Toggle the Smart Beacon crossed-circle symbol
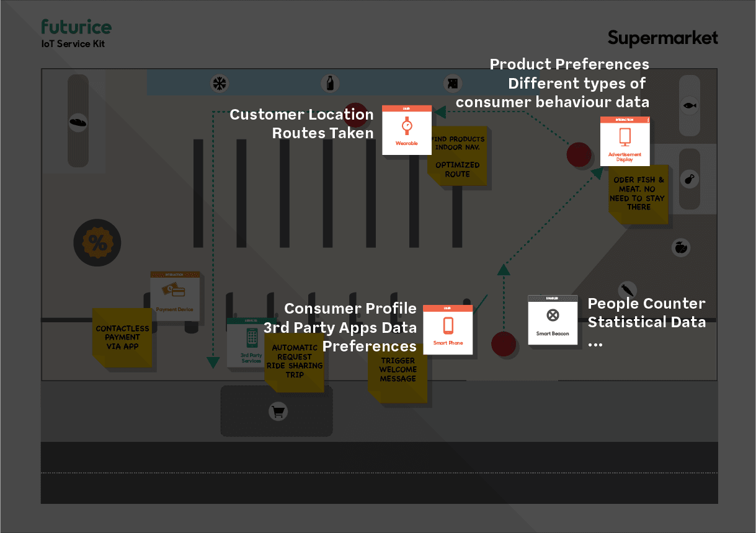The image size is (756, 533). click(x=553, y=316)
